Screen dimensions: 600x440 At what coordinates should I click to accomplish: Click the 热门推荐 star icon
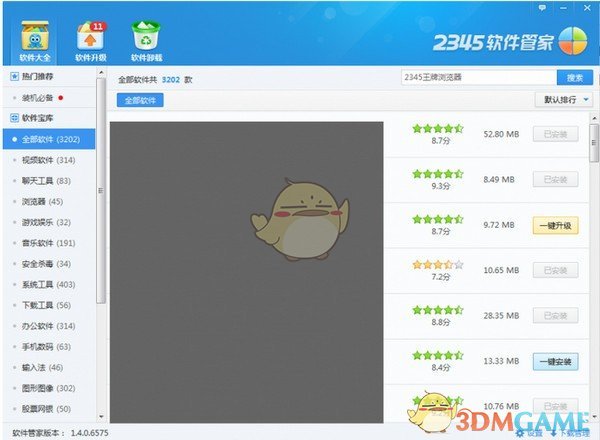(14, 77)
